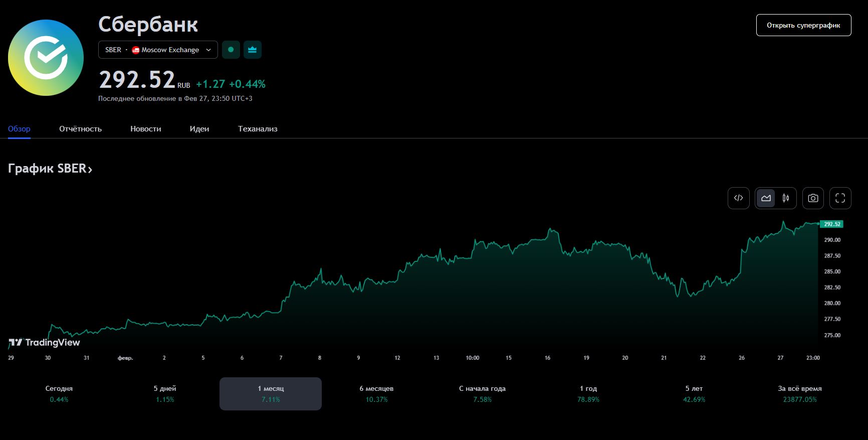Click the 275.00 price axis label
Image resolution: width=868 pixels, height=440 pixels.
[832, 335]
